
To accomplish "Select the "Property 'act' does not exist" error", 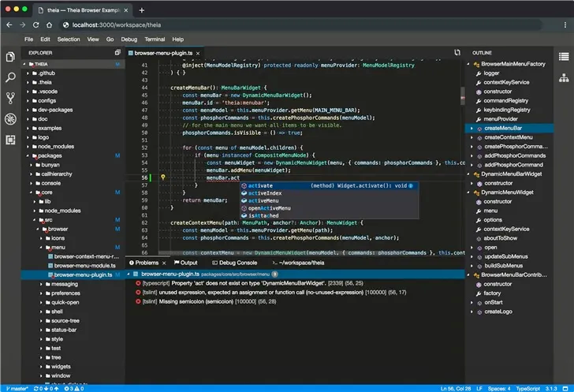I will pos(249,283).
